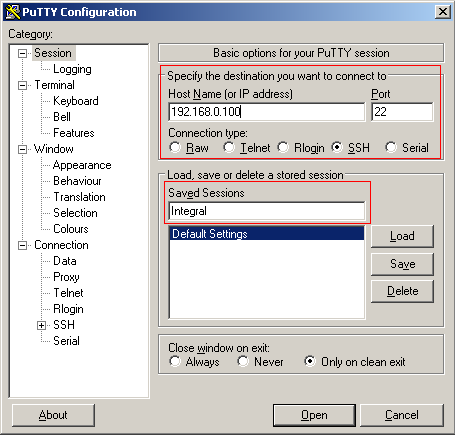The image size is (455, 435).
Task: Collapse the Terminal tree node
Action: point(22,85)
